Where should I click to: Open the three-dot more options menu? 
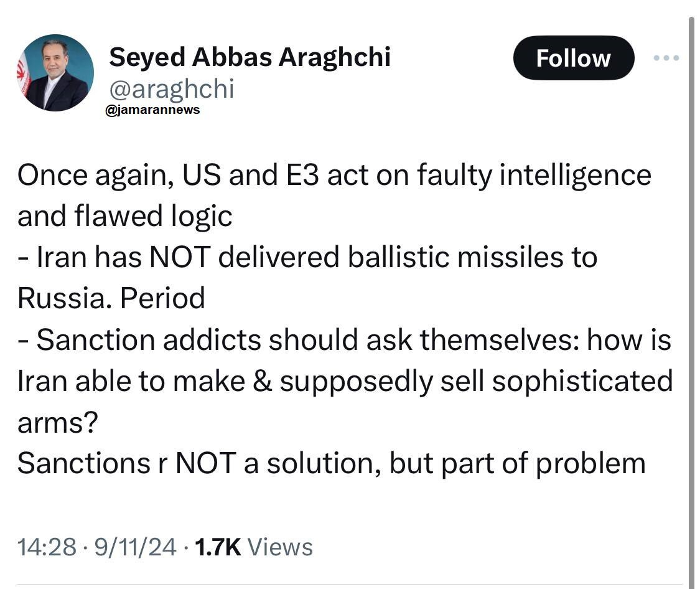(x=666, y=59)
